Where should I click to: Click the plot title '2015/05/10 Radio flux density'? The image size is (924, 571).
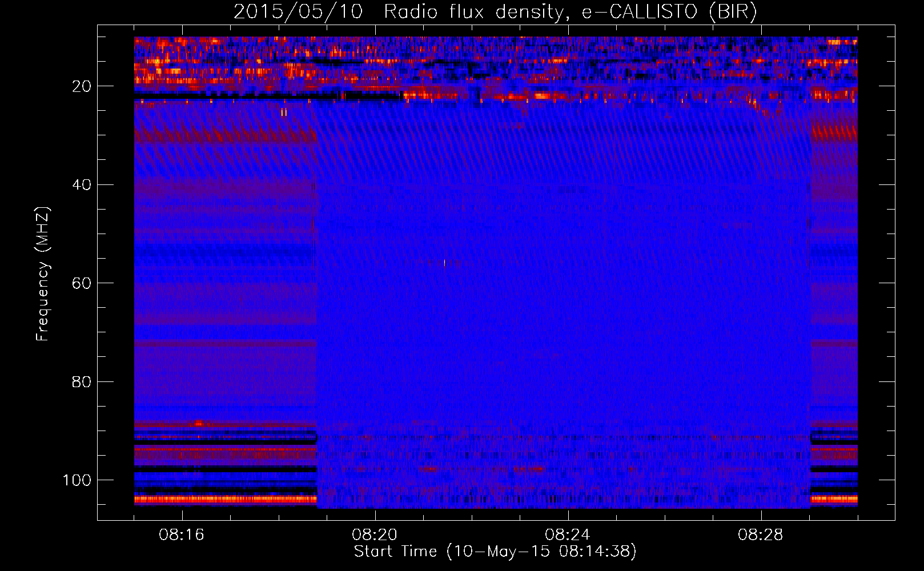point(399,12)
